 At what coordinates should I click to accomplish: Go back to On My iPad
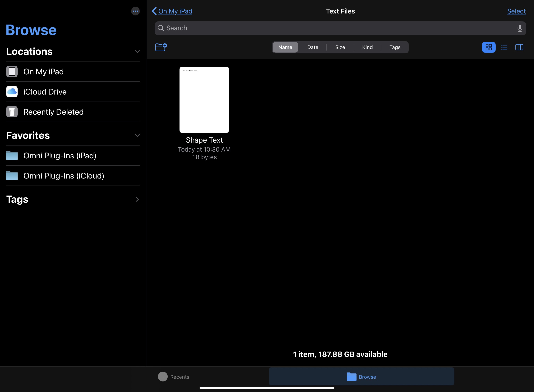172,11
